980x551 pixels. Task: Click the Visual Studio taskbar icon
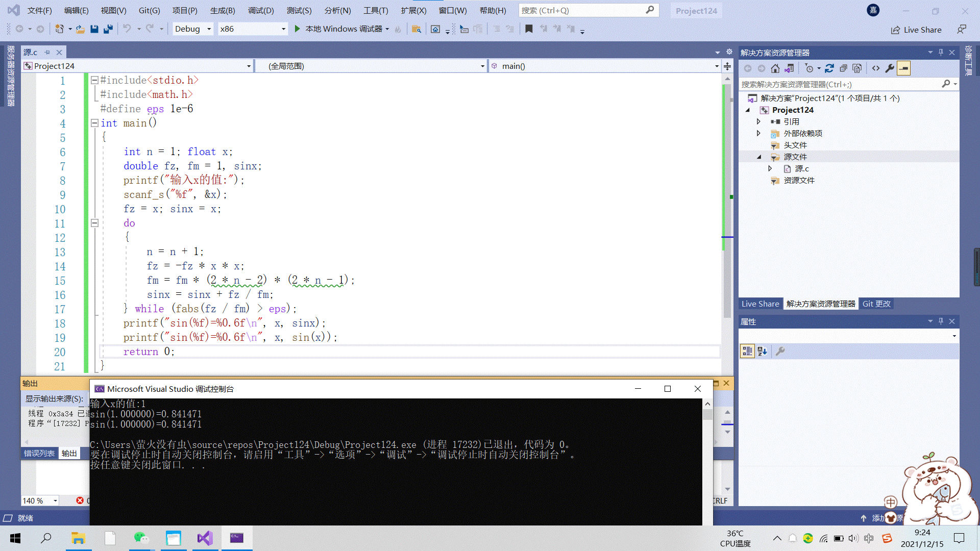pyautogui.click(x=205, y=538)
